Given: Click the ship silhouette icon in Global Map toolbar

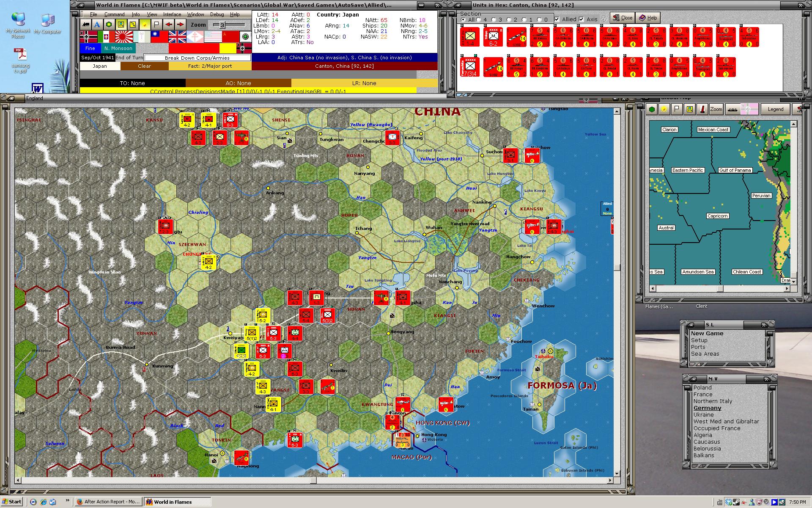Looking at the screenshot, I should point(733,109).
